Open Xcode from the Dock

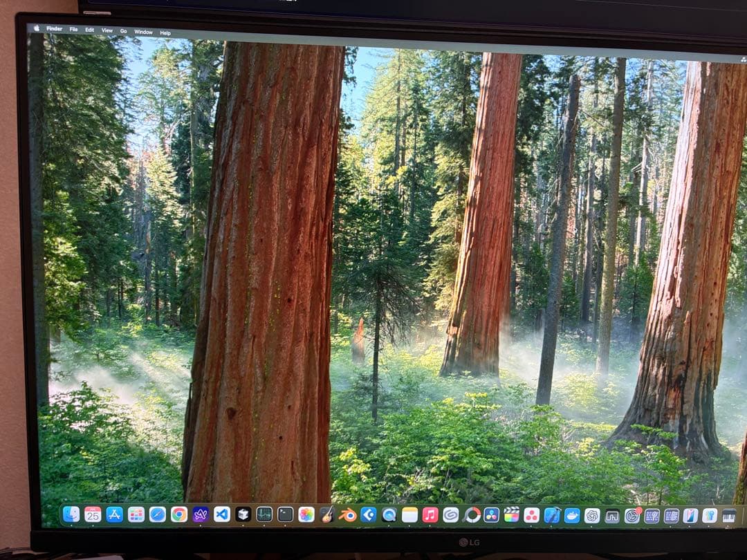551,515
